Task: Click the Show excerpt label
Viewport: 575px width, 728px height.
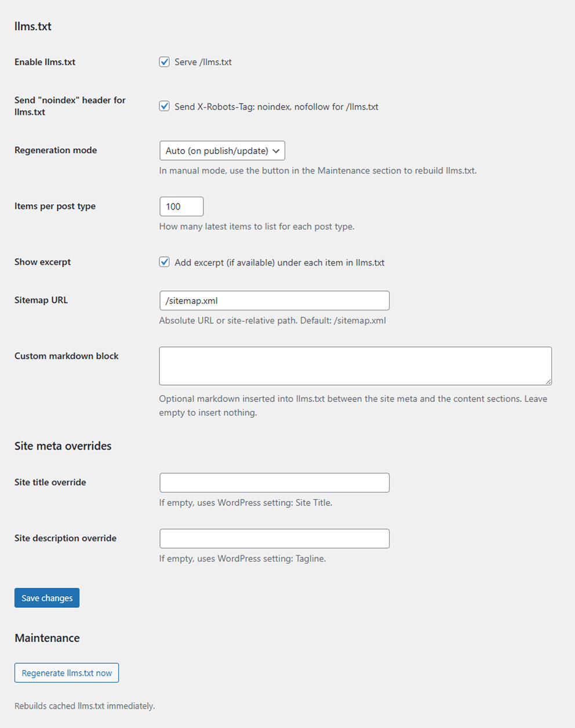Action: 42,262
